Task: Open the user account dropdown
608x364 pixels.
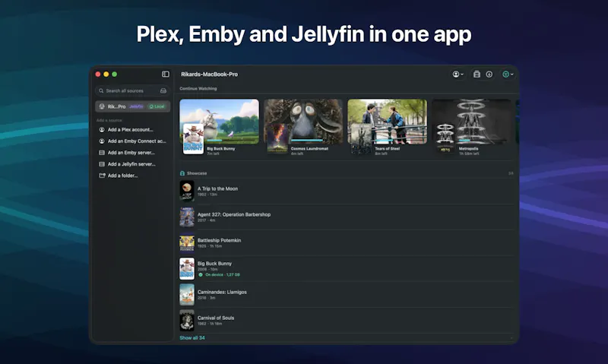Action: pyautogui.click(x=458, y=74)
